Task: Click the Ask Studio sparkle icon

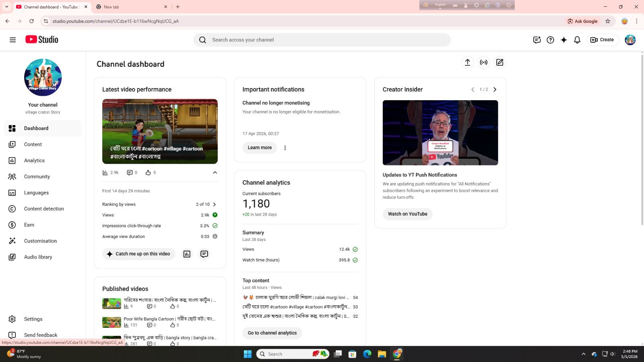Action: [x=563, y=40]
